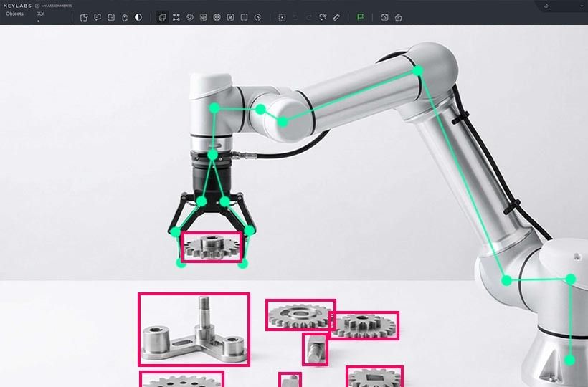Click the thumbs icon in the top-right panel
The height and width of the screenshot is (387, 588).
tap(546, 6)
